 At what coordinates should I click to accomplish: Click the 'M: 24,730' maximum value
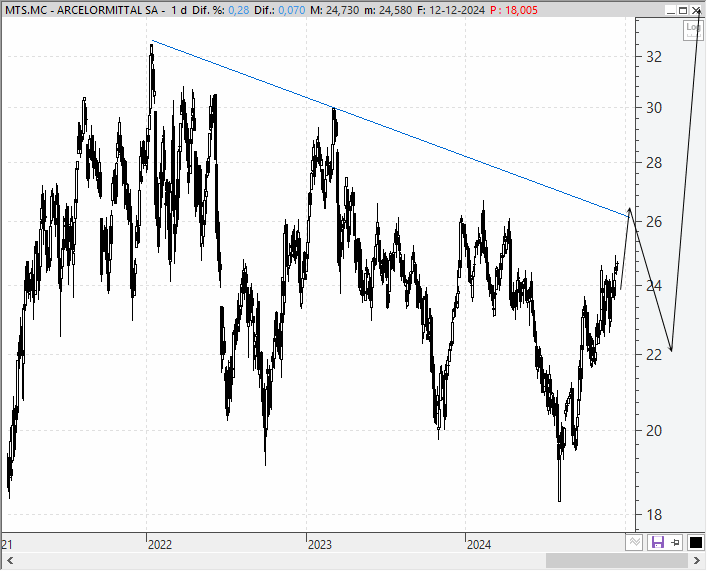click(335, 10)
